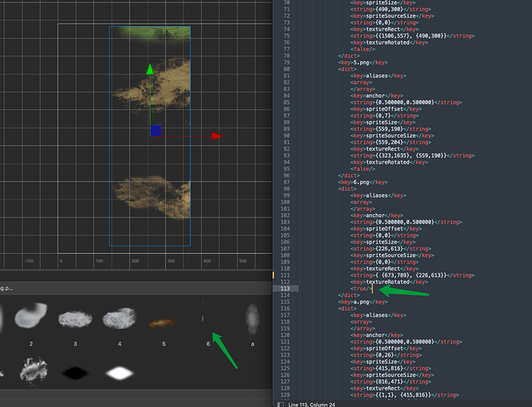
Task: Click the '5.png' key on line 79
Action: 361,63
